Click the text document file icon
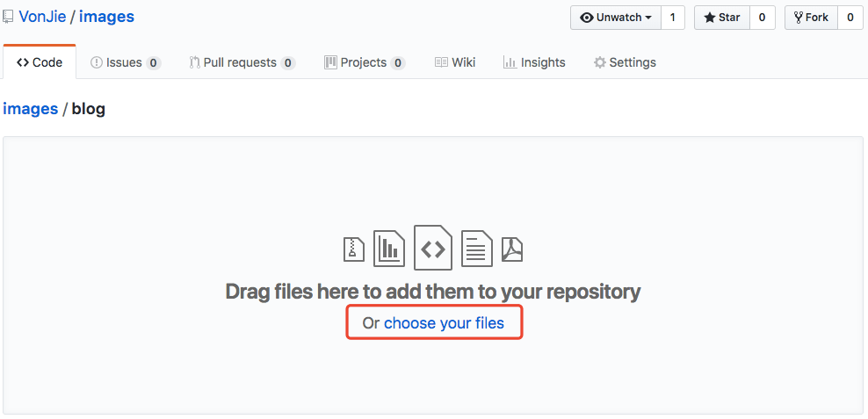The height and width of the screenshot is (419, 868). coord(477,249)
